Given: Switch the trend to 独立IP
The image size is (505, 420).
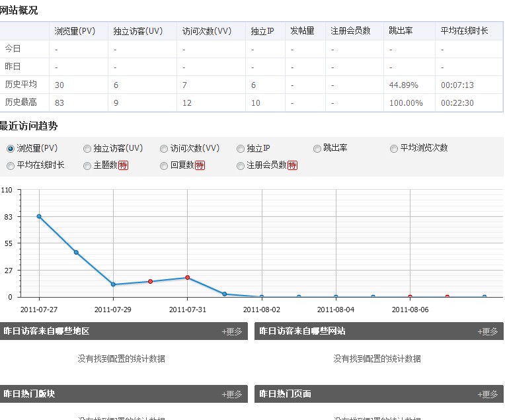Looking at the screenshot, I should pyautogui.click(x=240, y=149).
